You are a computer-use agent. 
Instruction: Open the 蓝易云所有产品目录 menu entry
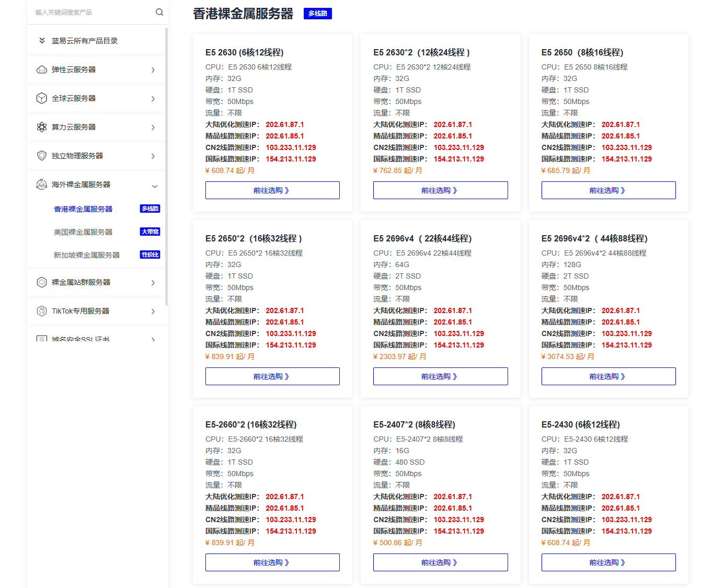85,41
